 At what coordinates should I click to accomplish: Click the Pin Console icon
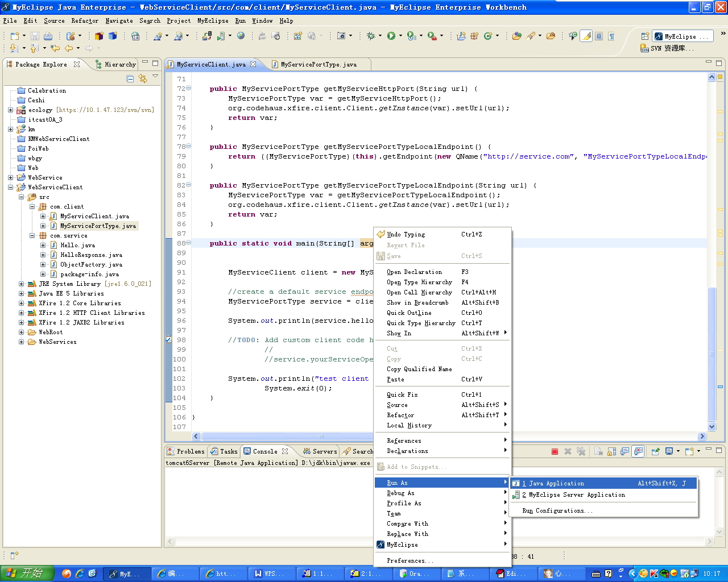coord(655,451)
